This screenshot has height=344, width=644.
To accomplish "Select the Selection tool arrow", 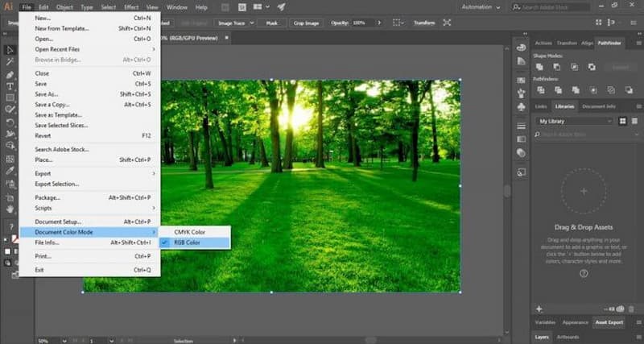I will (x=10, y=50).
